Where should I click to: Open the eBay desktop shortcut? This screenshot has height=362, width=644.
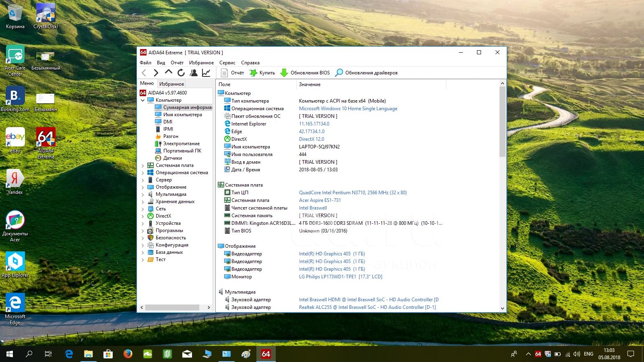[15, 141]
